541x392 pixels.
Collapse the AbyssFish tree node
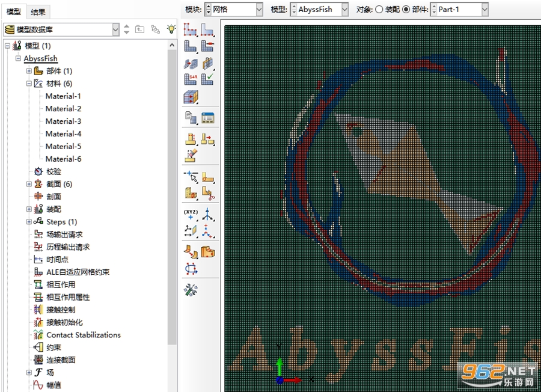[x=18, y=58]
